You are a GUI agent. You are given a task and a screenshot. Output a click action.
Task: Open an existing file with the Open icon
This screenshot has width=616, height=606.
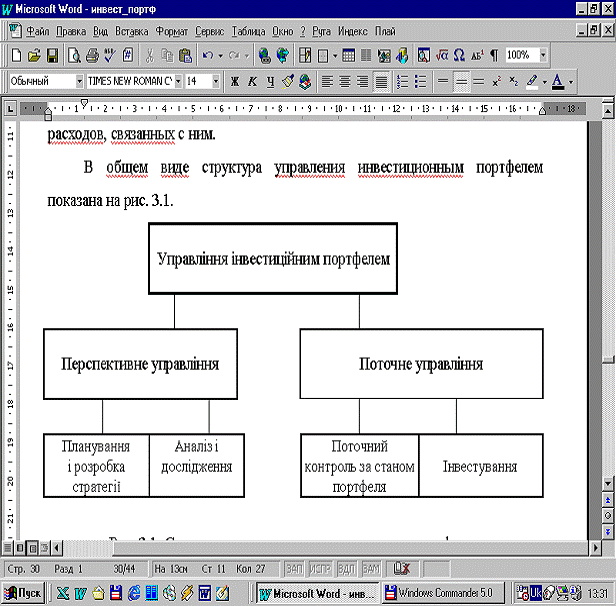coord(35,55)
